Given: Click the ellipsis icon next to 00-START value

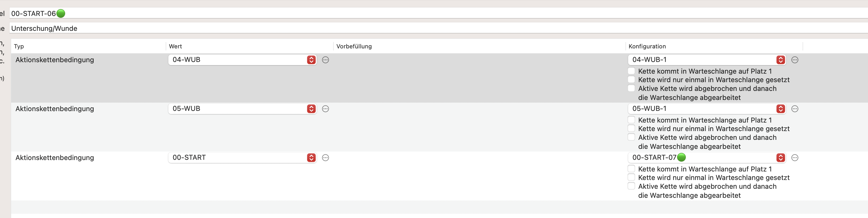Looking at the screenshot, I should tap(325, 158).
